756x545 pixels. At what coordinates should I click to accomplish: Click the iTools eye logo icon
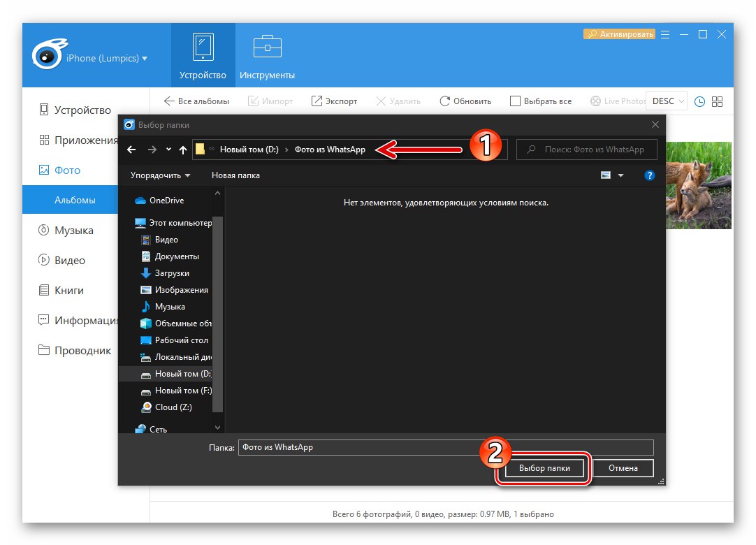click(49, 54)
